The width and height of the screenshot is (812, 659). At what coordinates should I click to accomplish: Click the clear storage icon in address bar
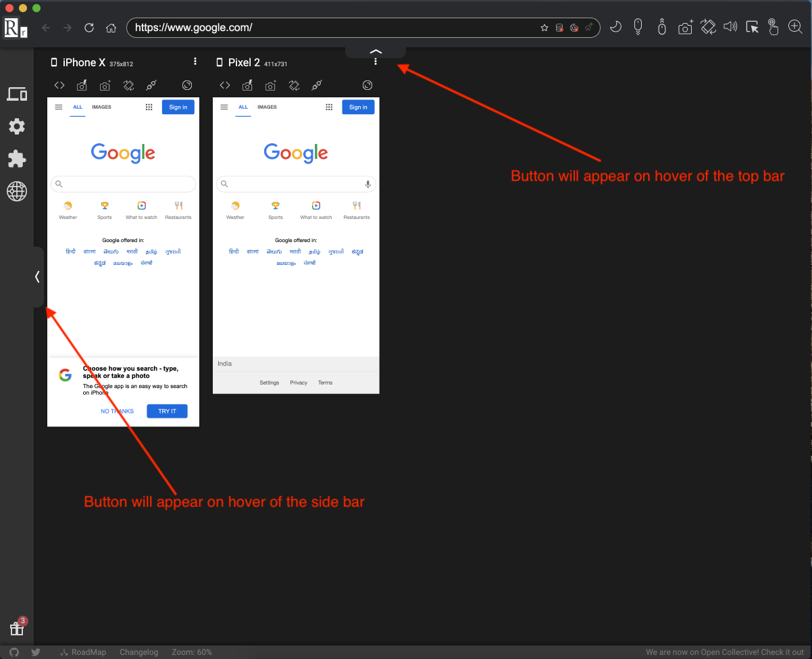[559, 28]
